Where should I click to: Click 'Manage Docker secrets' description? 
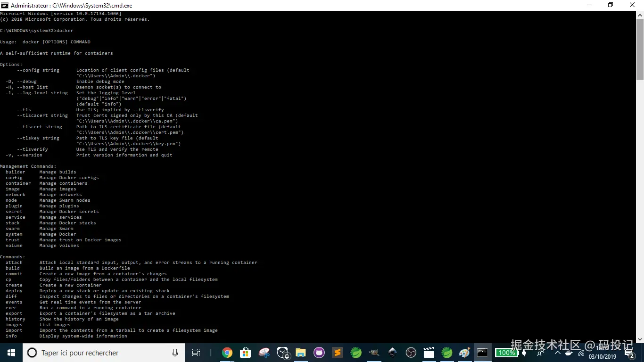tap(69, 212)
